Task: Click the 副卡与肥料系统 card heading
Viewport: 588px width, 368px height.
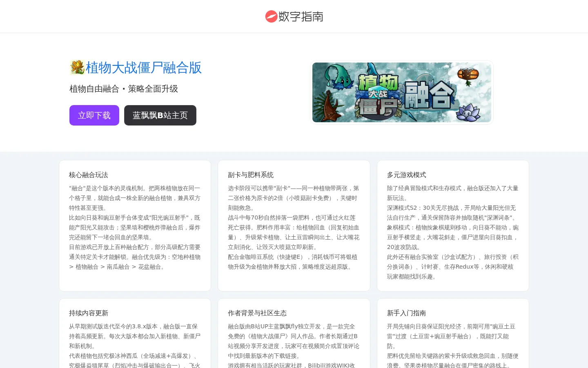Action: 251,175
